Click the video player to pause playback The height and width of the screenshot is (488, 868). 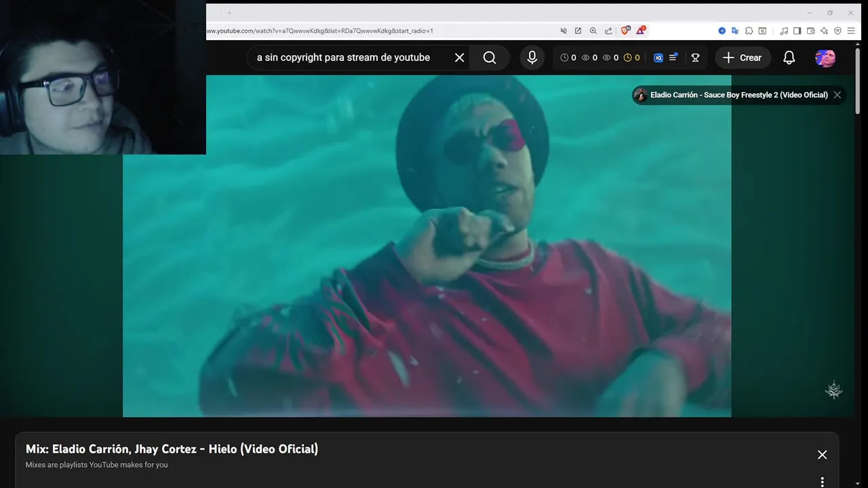click(x=427, y=245)
